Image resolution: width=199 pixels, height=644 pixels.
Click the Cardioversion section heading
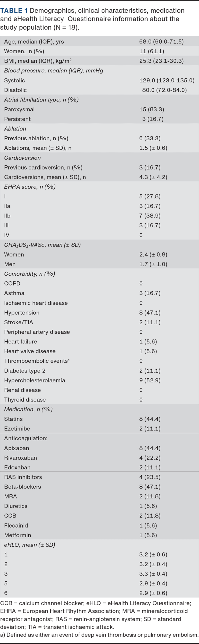click(x=22, y=158)
